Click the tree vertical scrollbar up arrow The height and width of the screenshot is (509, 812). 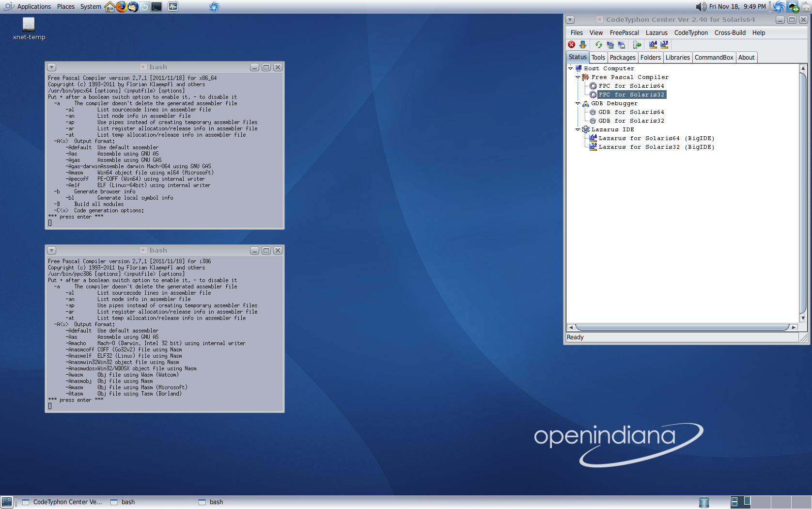803,68
